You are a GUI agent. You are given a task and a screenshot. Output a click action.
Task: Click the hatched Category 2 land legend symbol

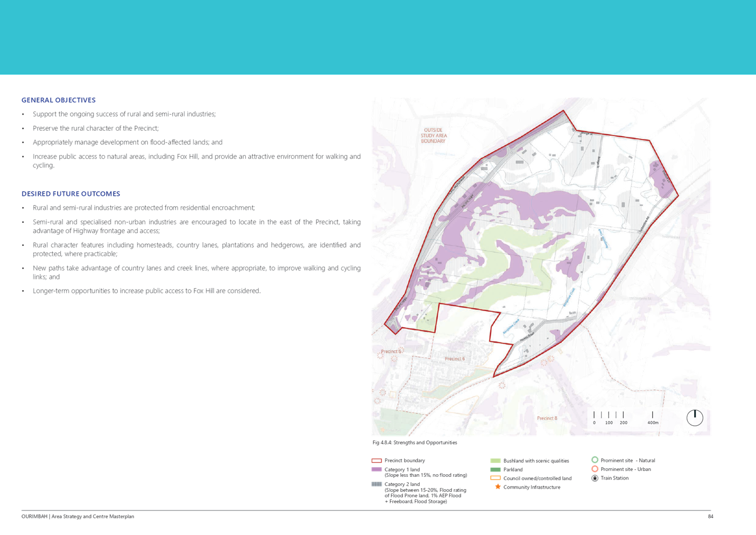377,484
